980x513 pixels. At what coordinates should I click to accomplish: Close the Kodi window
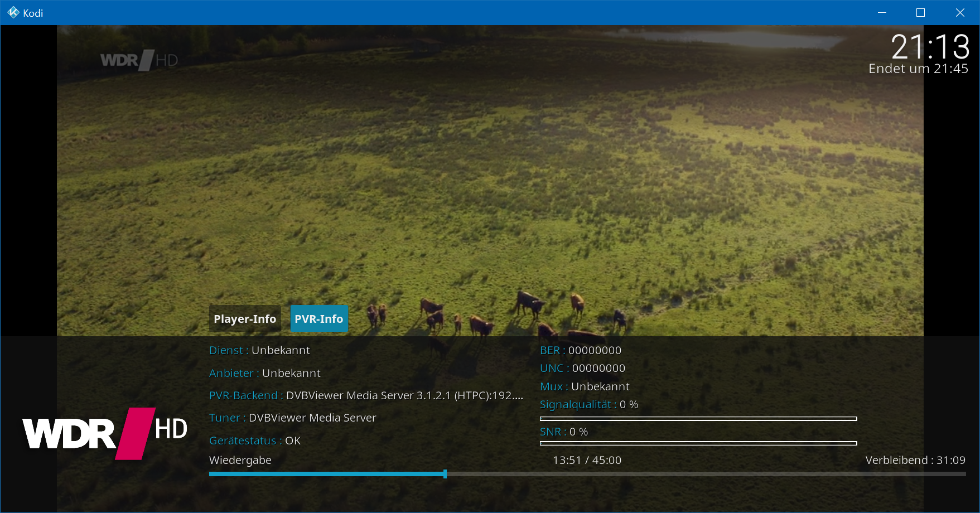click(960, 13)
